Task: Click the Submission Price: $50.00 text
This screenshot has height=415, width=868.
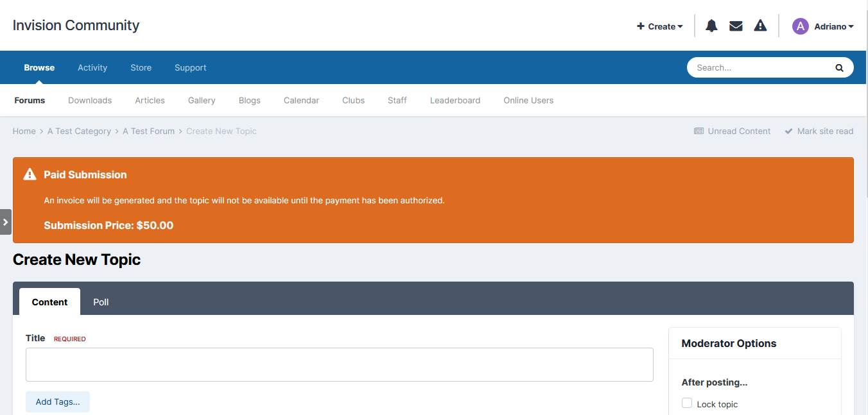Action: (108, 225)
